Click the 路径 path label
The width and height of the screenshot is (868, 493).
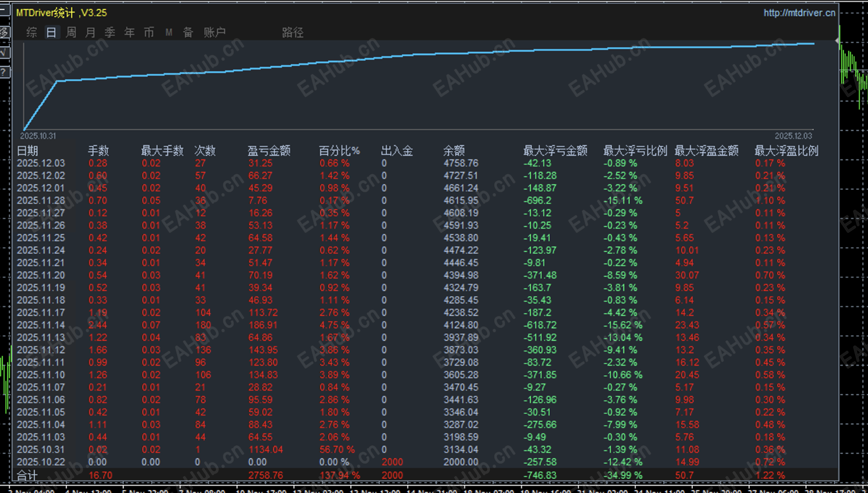pyautogui.click(x=293, y=33)
